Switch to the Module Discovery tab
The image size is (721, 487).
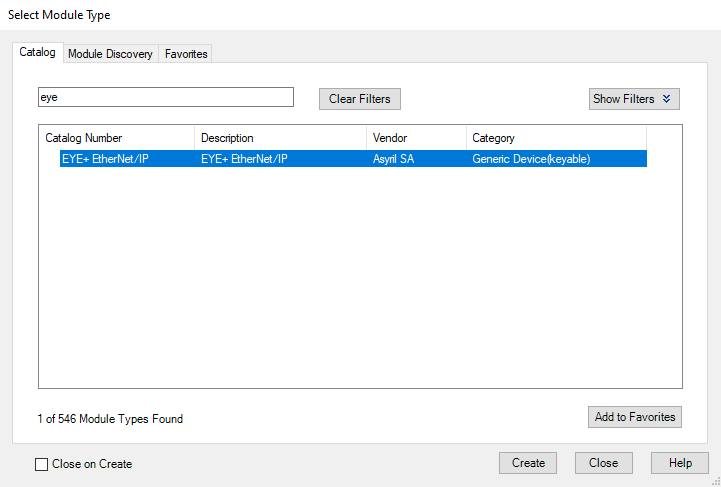[110, 54]
